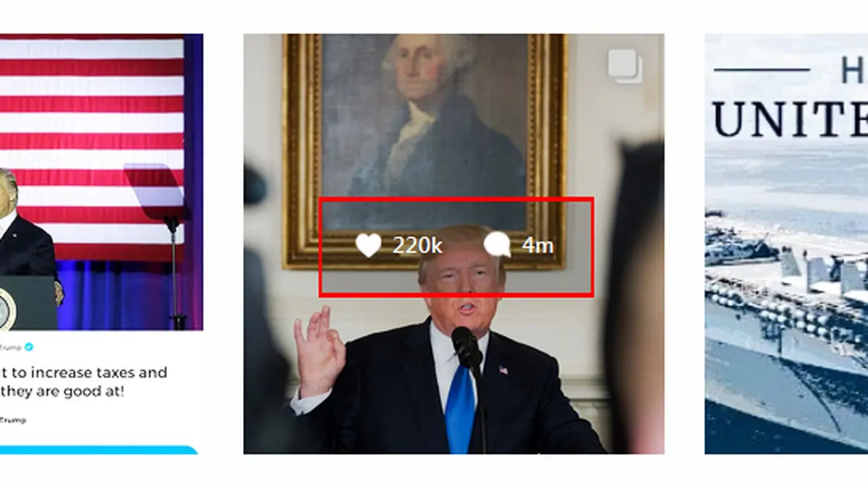Click the raised hand making the OK gesture
868x488 pixels.
318,350
